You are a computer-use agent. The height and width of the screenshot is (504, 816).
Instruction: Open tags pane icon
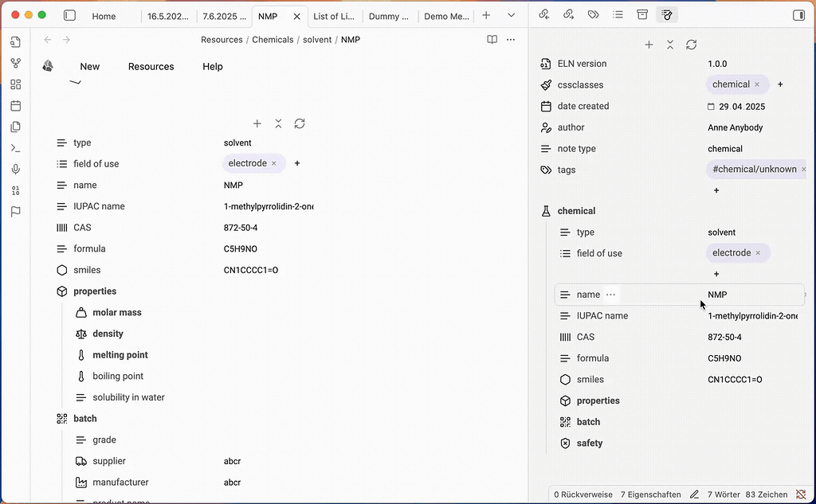(593, 14)
